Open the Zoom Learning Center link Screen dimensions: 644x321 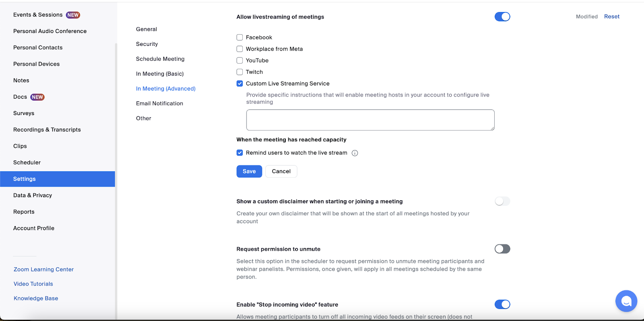point(43,270)
